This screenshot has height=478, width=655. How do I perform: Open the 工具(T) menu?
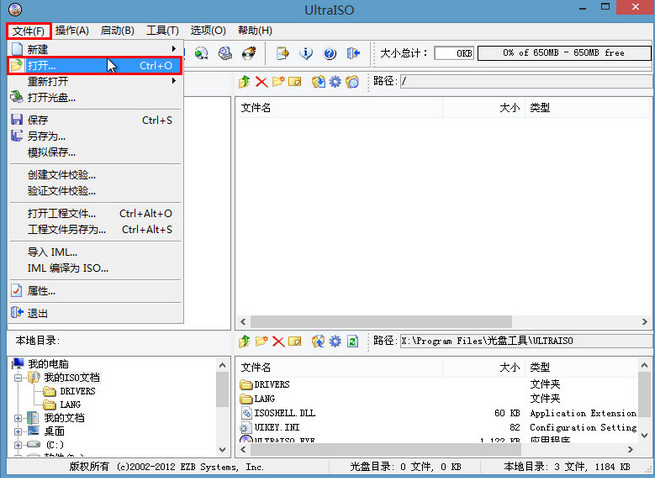[162, 31]
